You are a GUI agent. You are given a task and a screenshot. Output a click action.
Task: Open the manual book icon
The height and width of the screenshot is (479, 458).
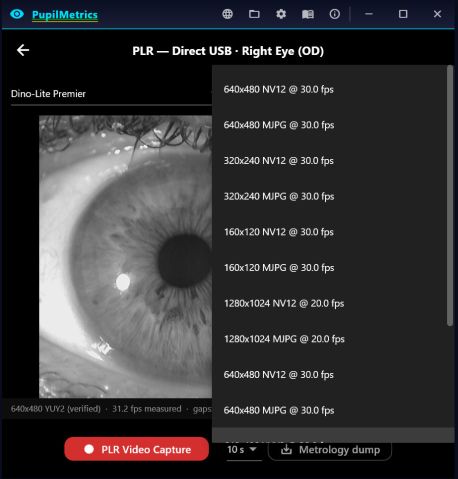point(308,14)
